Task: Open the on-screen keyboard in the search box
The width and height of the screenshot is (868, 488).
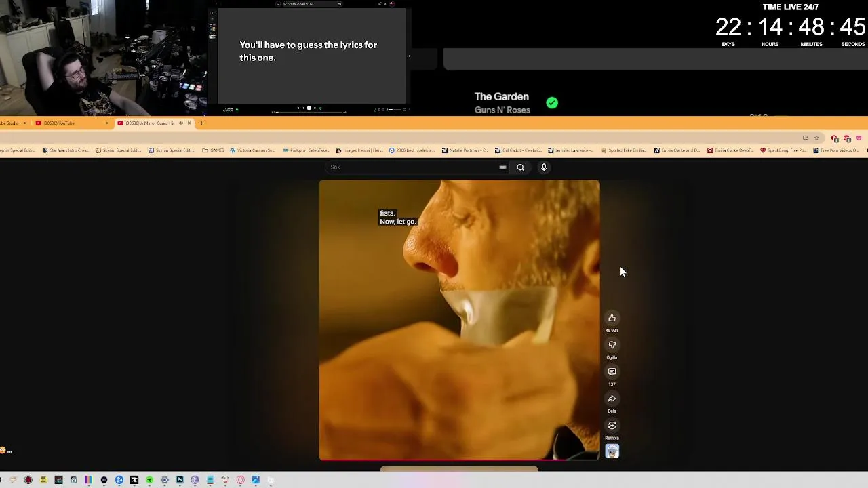Action: (x=502, y=167)
